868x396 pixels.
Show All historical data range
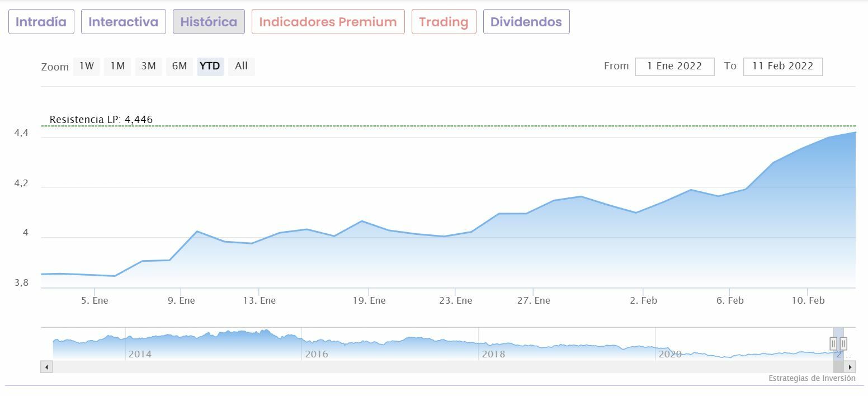(241, 66)
